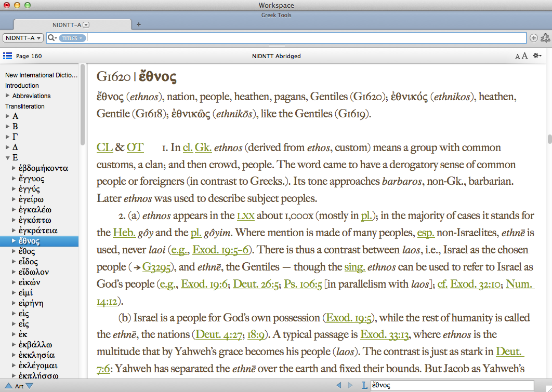Expand the Β letter group

(7, 127)
